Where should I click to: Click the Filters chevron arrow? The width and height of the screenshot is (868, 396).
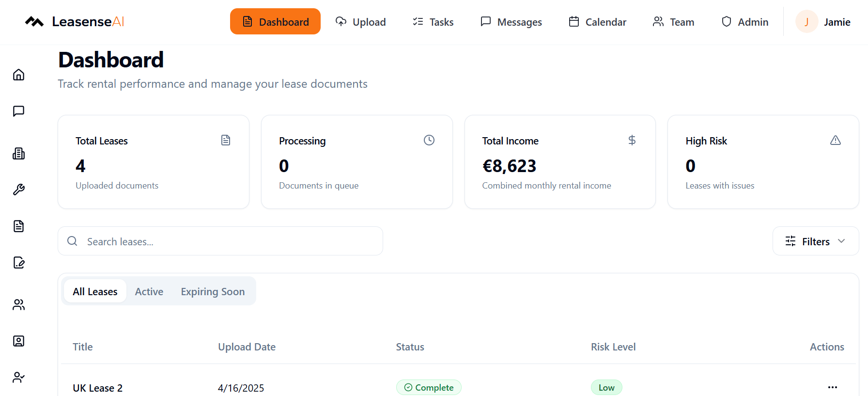coord(841,241)
